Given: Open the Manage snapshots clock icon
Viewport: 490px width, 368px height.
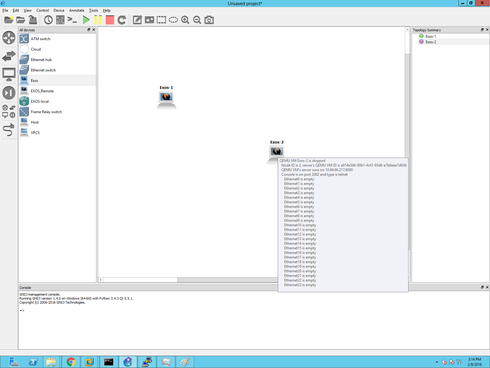Looking at the screenshot, I should 48,20.
